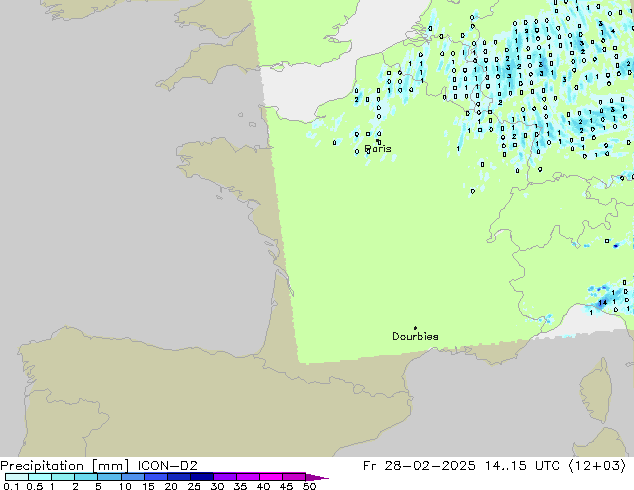Screen dimensions: 634x490
Task: Click the 15 legend scale label
Action: [x=148, y=486]
